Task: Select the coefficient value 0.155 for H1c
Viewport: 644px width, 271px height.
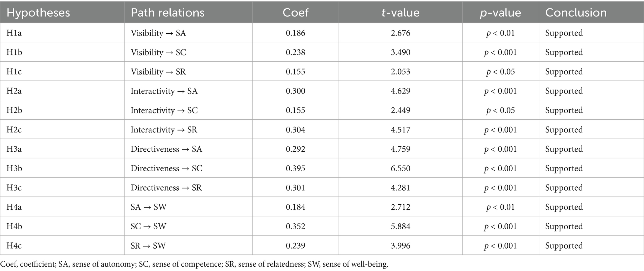Action: (x=296, y=72)
